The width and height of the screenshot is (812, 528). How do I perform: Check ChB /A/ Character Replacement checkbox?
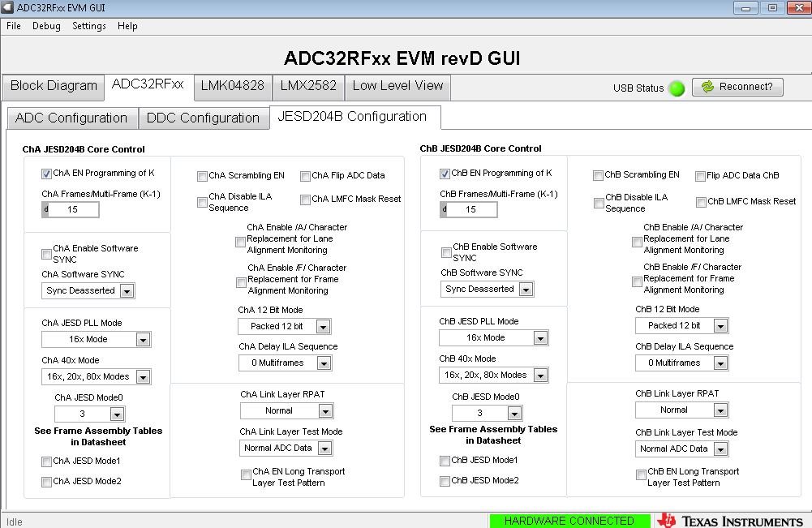[x=638, y=242]
